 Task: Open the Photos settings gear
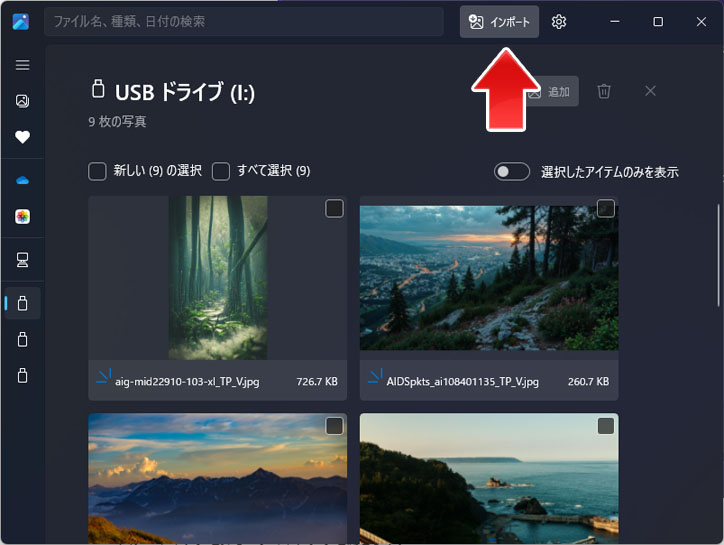[559, 22]
